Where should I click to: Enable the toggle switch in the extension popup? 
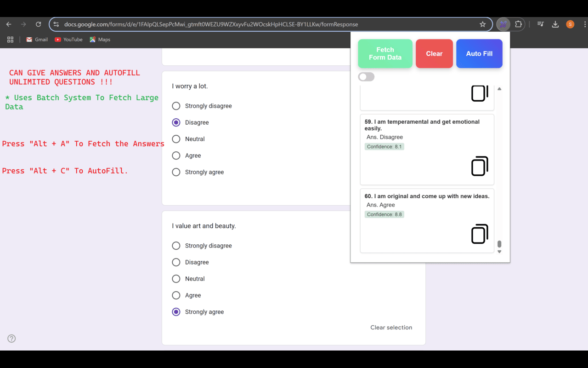(366, 76)
